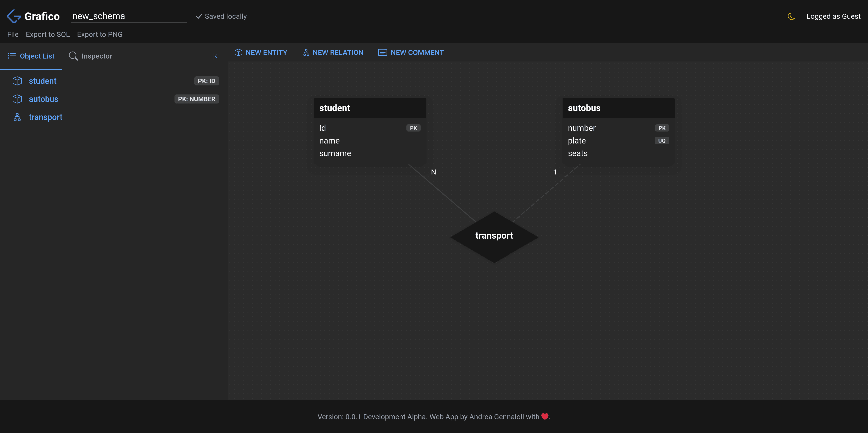This screenshot has height=433, width=868.
Task: Click the cube icon beside student
Action: [17, 81]
